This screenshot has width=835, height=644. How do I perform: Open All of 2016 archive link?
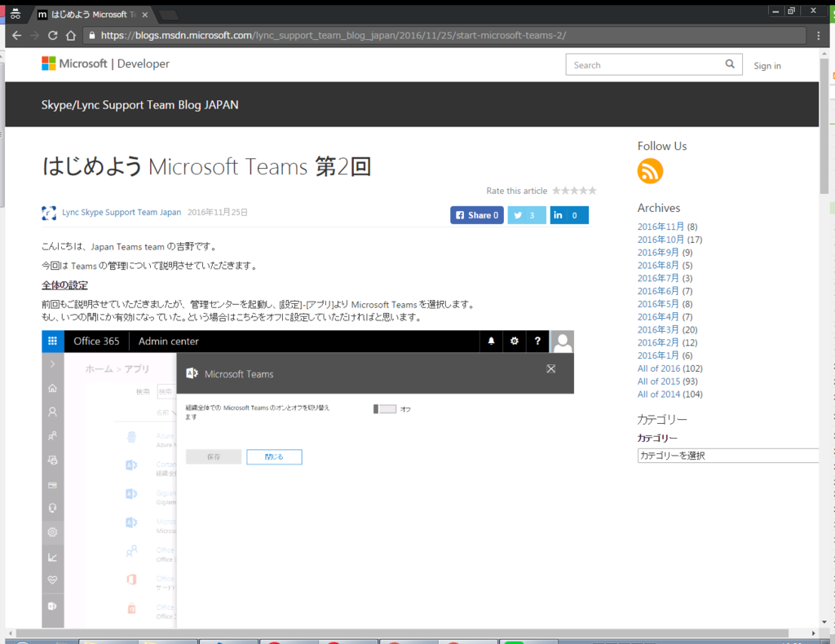[x=659, y=368]
